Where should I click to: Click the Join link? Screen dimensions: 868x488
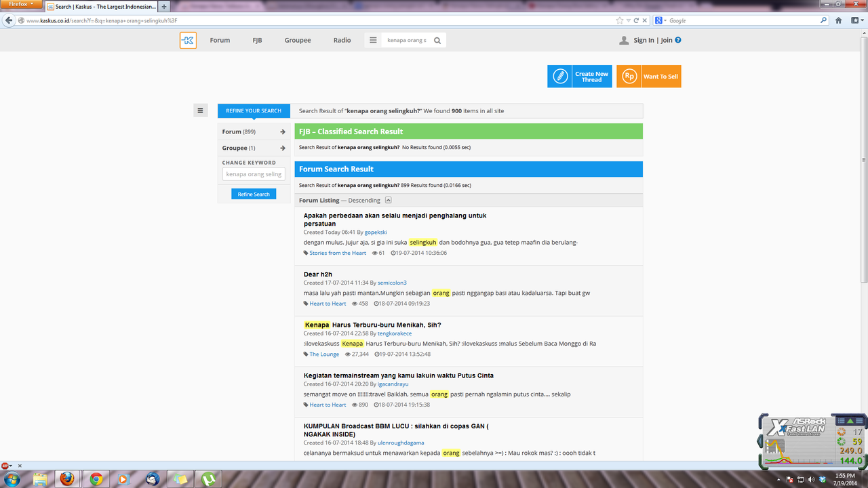click(667, 40)
